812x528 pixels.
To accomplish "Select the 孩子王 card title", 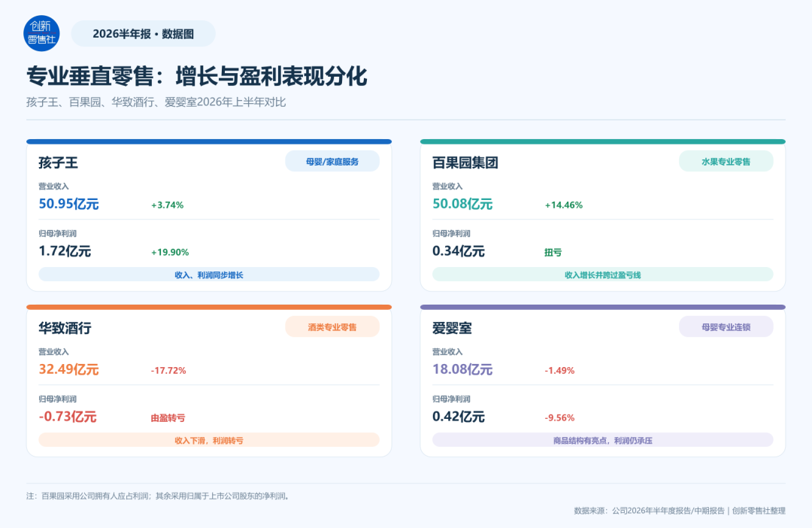I will (x=58, y=162).
